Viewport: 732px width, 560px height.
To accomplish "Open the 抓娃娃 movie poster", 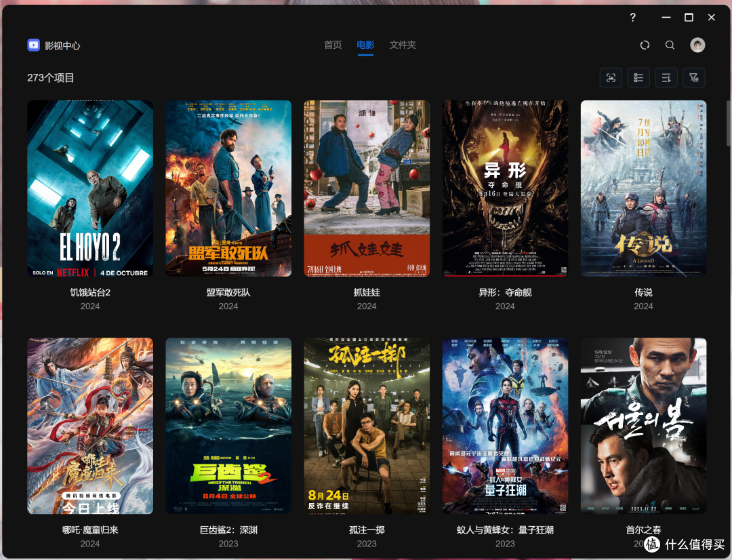I will (367, 188).
